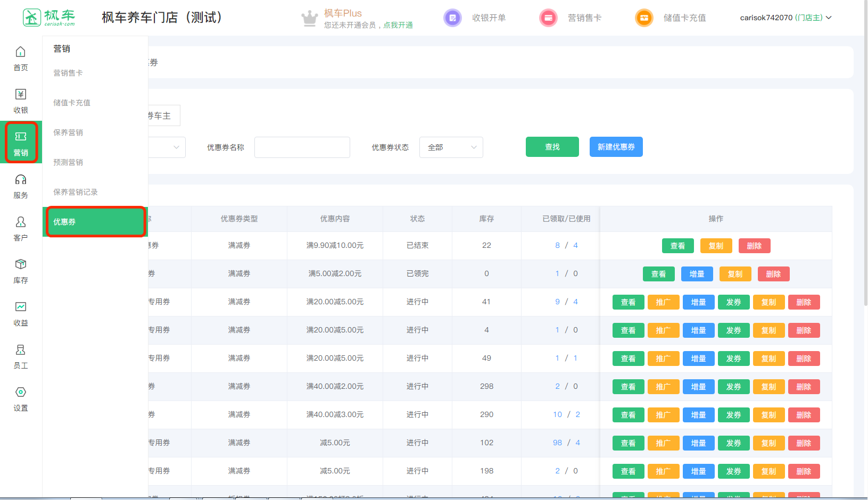Click the 收银 cashier sidebar icon

[x=21, y=95]
